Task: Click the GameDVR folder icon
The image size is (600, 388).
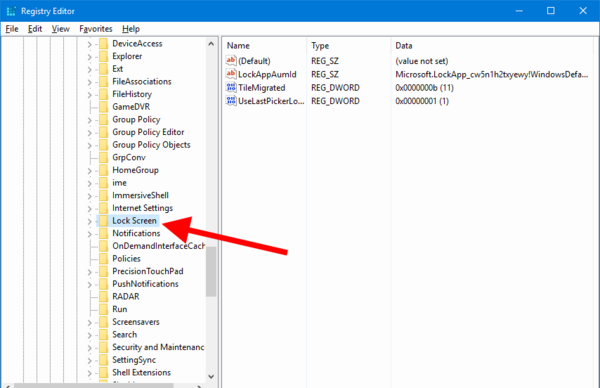Action: (x=103, y=107)
